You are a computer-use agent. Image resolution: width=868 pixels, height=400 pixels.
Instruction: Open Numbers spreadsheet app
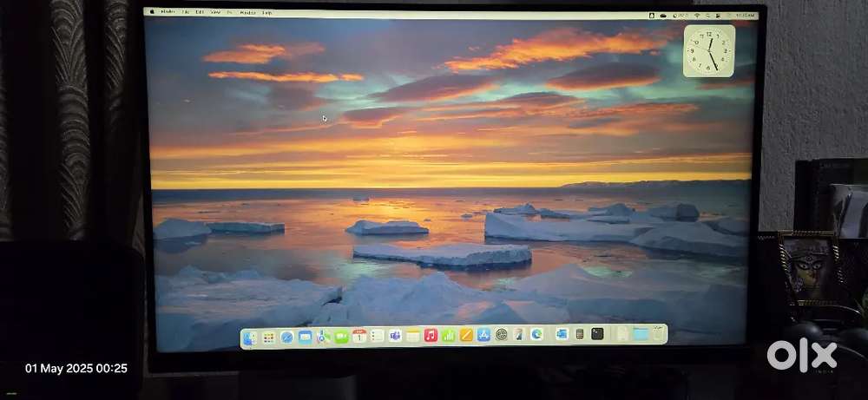coord(449,336)
